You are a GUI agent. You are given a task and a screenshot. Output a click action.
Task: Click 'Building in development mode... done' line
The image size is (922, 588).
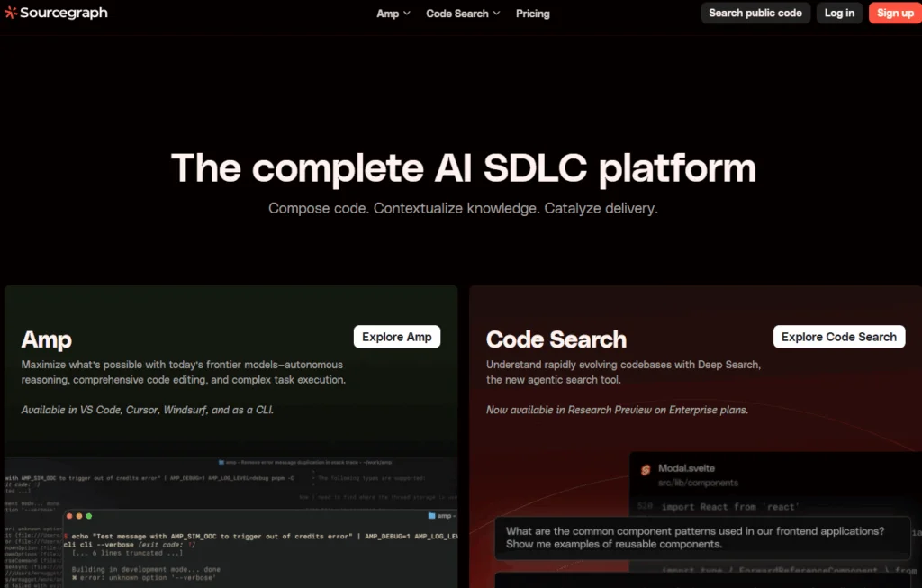point(146,569)
